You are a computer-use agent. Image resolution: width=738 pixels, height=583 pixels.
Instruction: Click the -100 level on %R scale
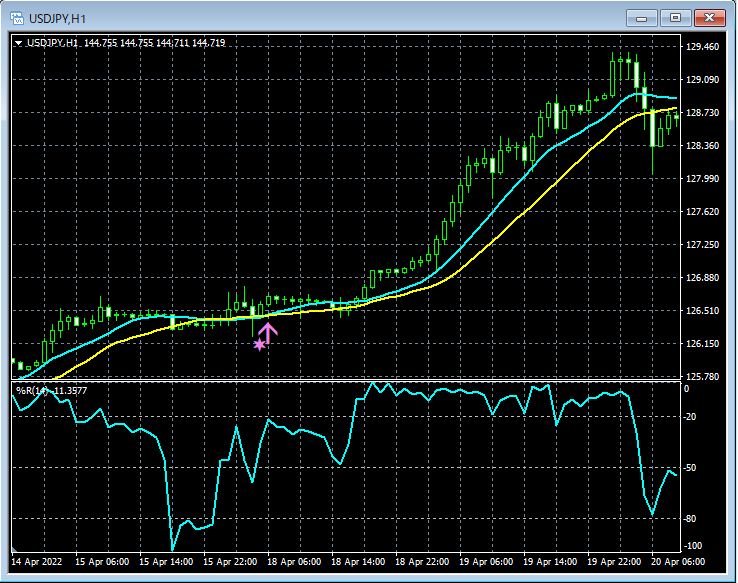(692, 546)
